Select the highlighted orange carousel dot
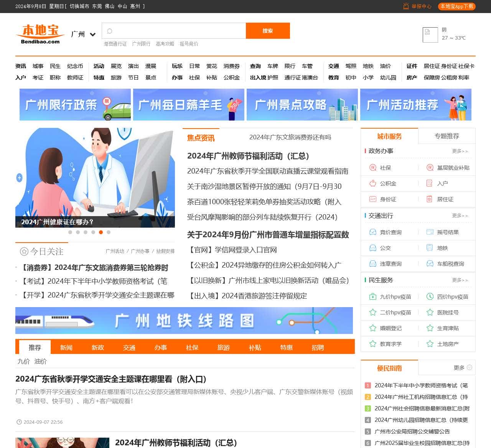491x448 pixels. point(101,232)
